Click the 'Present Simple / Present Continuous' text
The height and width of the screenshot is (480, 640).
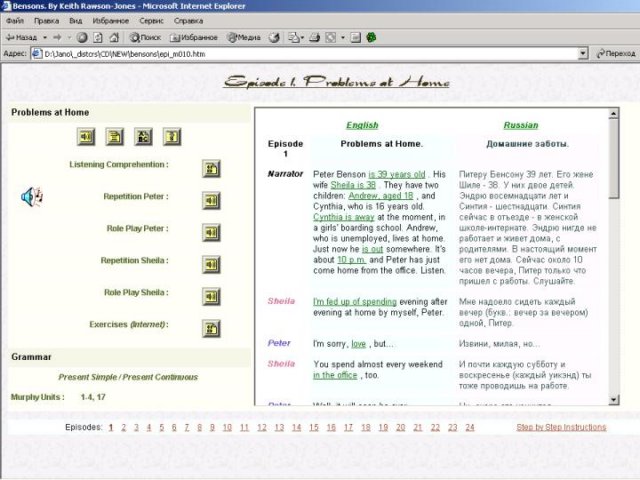pyautogui.click(x=128, y=377)
